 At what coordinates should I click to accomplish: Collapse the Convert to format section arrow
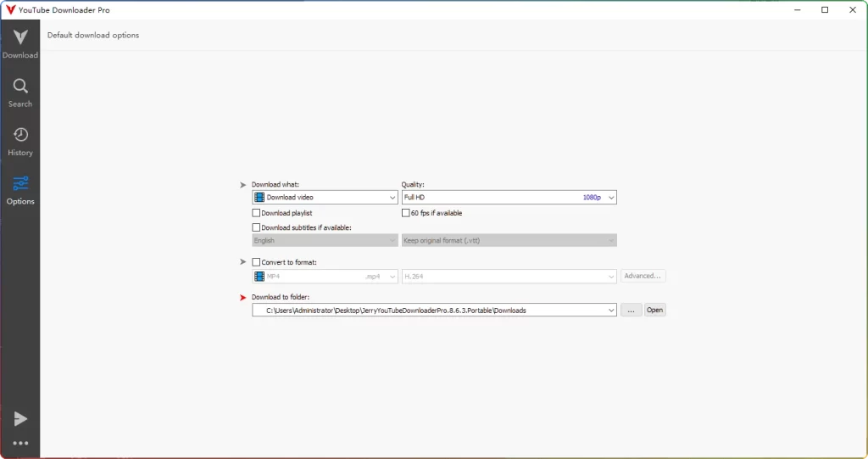click(x=242, y=261)
